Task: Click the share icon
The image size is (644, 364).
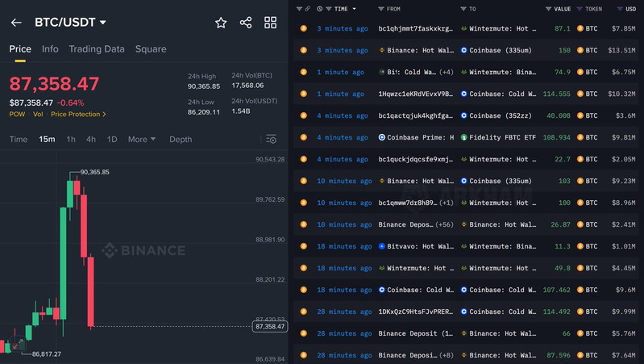Action: [246, 23]
